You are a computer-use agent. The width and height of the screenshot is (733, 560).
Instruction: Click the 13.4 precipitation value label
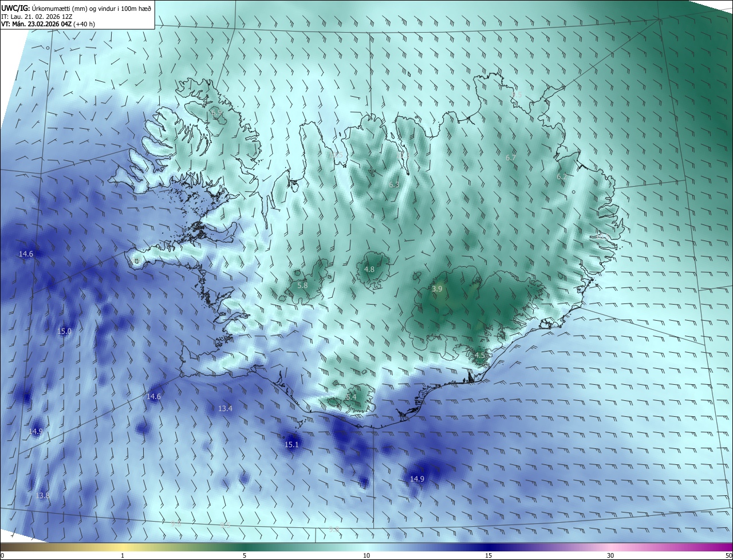click(226, 409)
